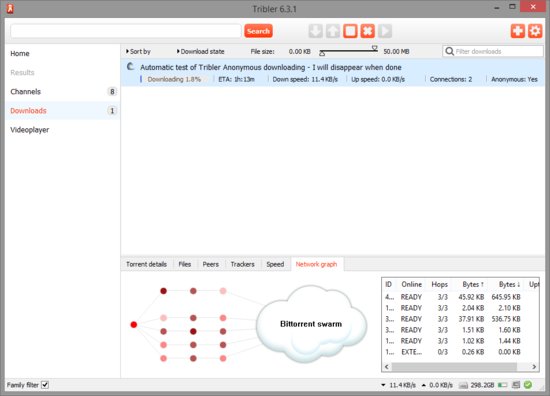The height and width of the screenshot is (396, 550).
Task: Click the up speed arrow in status bar
Action: click(x=424, y=385)
